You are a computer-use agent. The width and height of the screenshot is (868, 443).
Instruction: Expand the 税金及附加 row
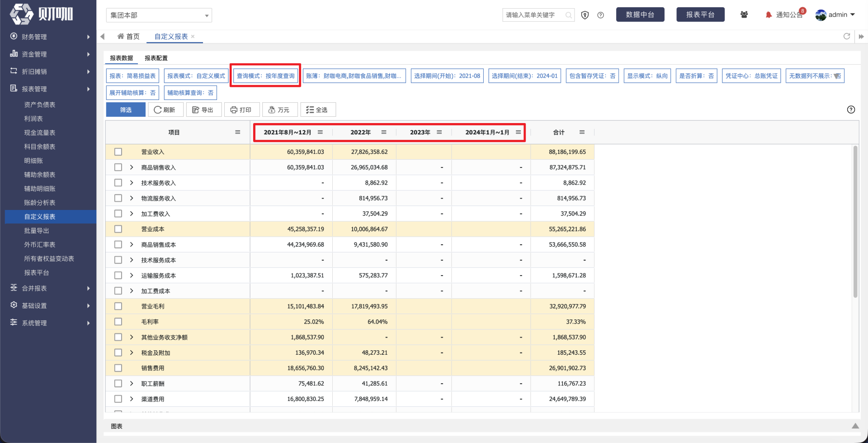coord(132,352)
